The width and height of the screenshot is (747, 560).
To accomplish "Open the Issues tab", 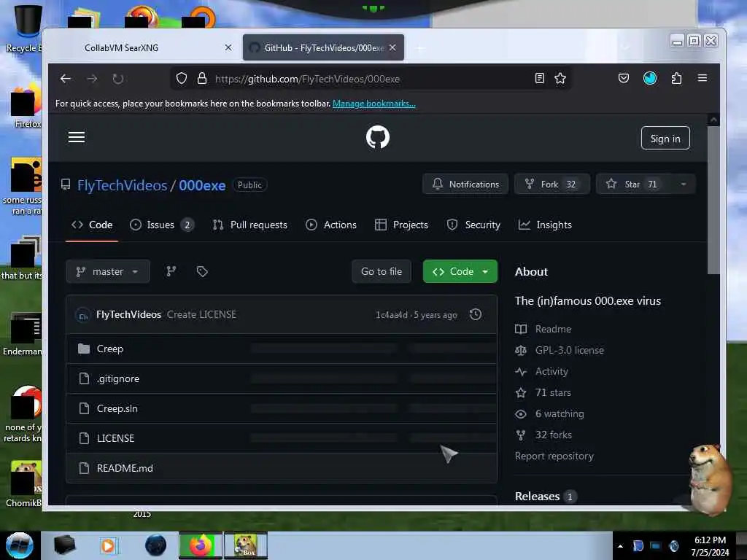I will (162, 225).
